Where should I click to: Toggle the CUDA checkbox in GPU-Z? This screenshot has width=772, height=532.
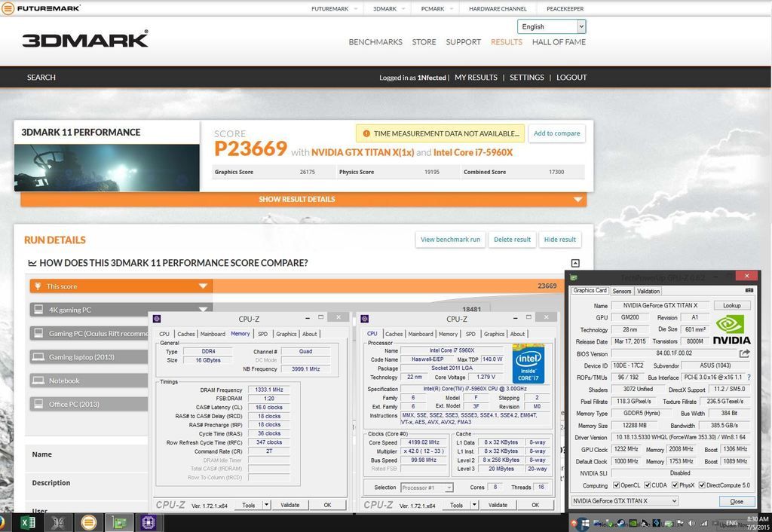point(648,485)
